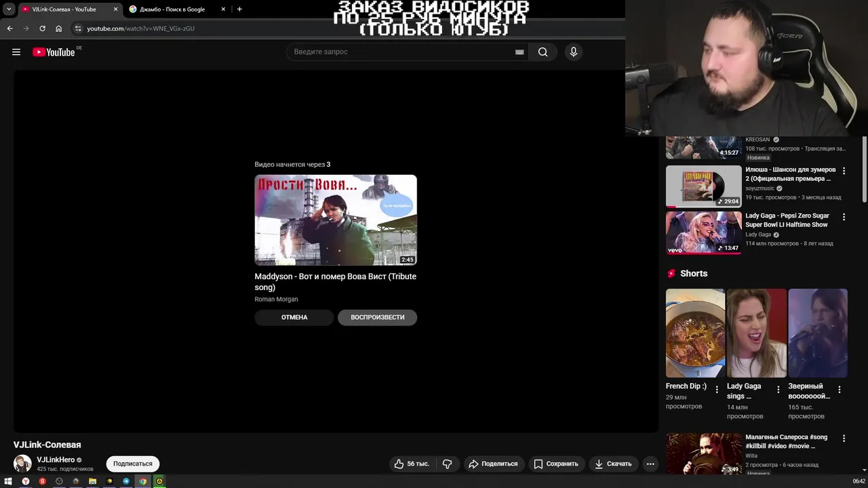Click the taskbar clock 06:42
868x488 pixels.
tap(859, 481)
